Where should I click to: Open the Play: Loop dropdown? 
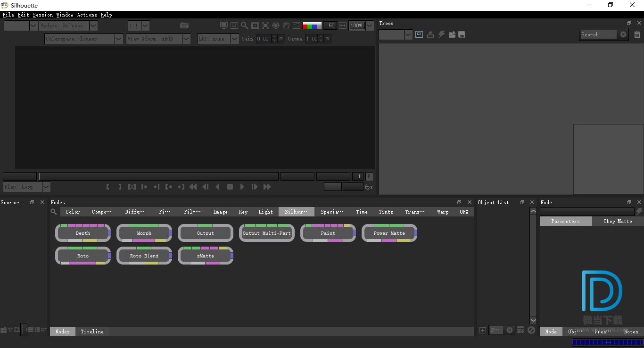pyautogui.click(x=26, y=187)
